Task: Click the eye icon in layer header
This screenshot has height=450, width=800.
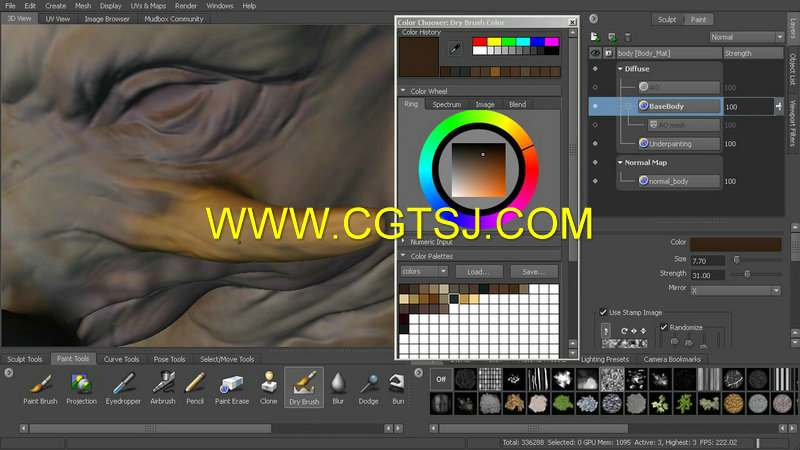Action: (595, 53)
